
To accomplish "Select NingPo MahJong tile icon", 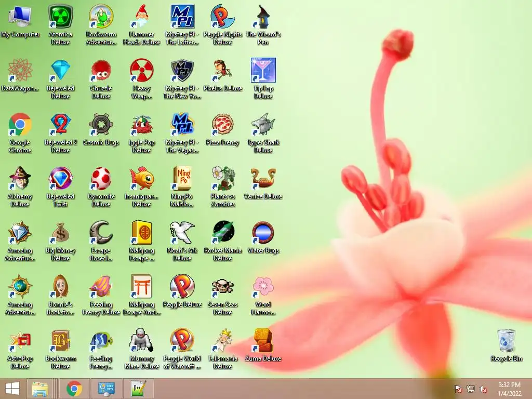I will point(182,179).
